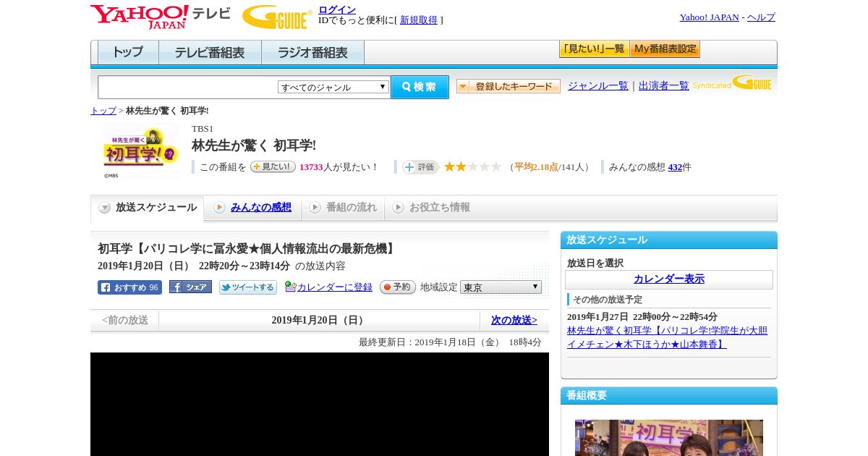Click the <前の放送 previous broadcast button
Image resolution: width=868 pixels, height=456 pixels.
[125, 321]
